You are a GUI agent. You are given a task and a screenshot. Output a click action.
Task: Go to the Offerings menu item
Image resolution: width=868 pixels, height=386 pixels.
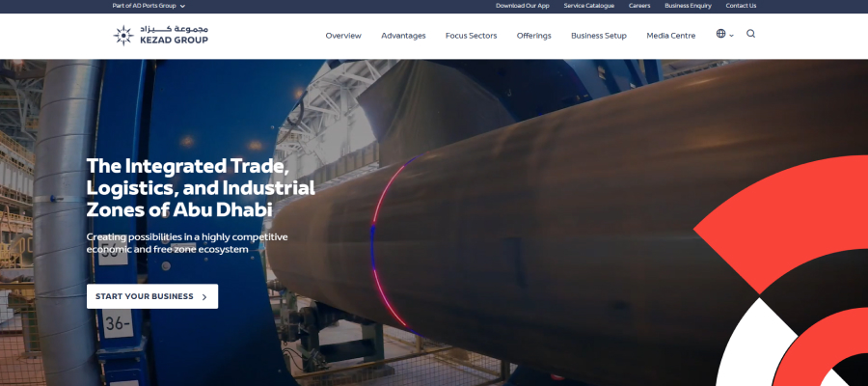pos(533,36)
